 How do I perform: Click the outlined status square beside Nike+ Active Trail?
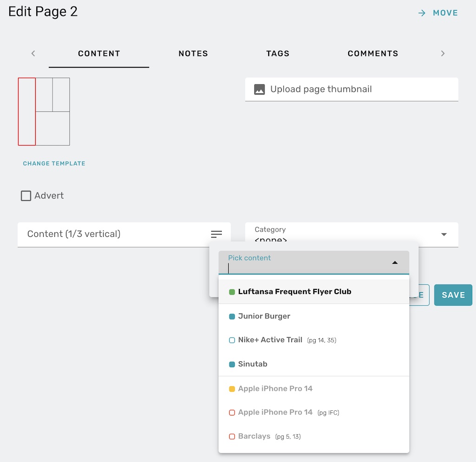(x=231, y=340)
